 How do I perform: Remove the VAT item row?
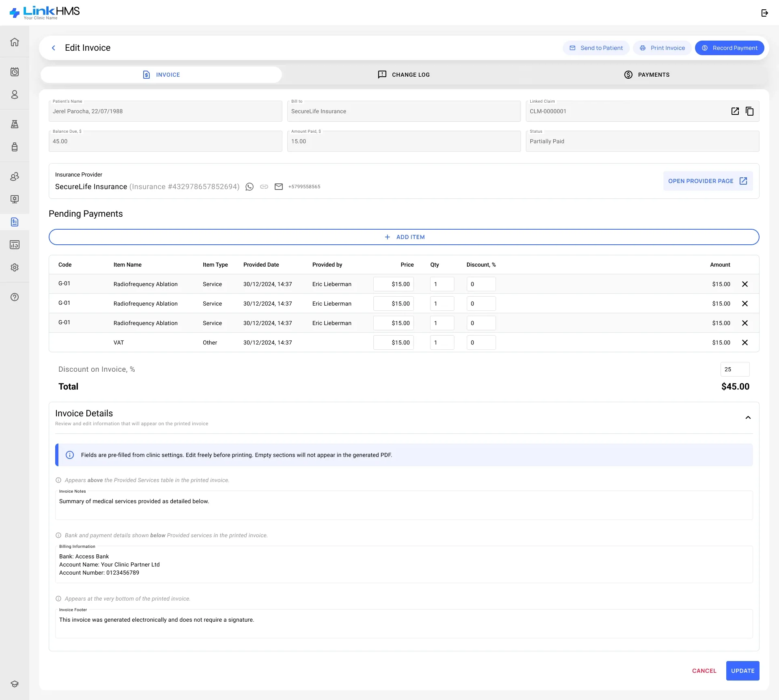click(745, 342)
